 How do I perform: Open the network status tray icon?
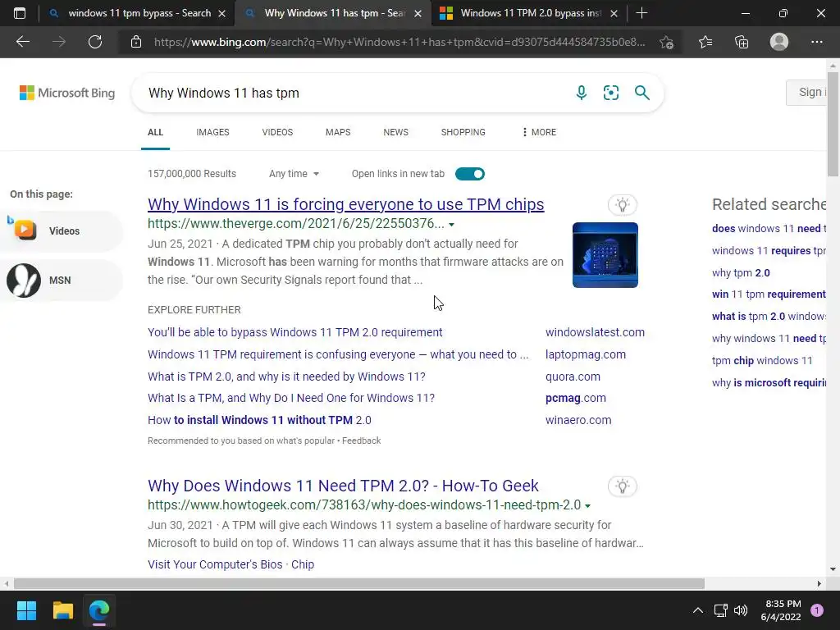pyautogui.click(x=720, y=610)
